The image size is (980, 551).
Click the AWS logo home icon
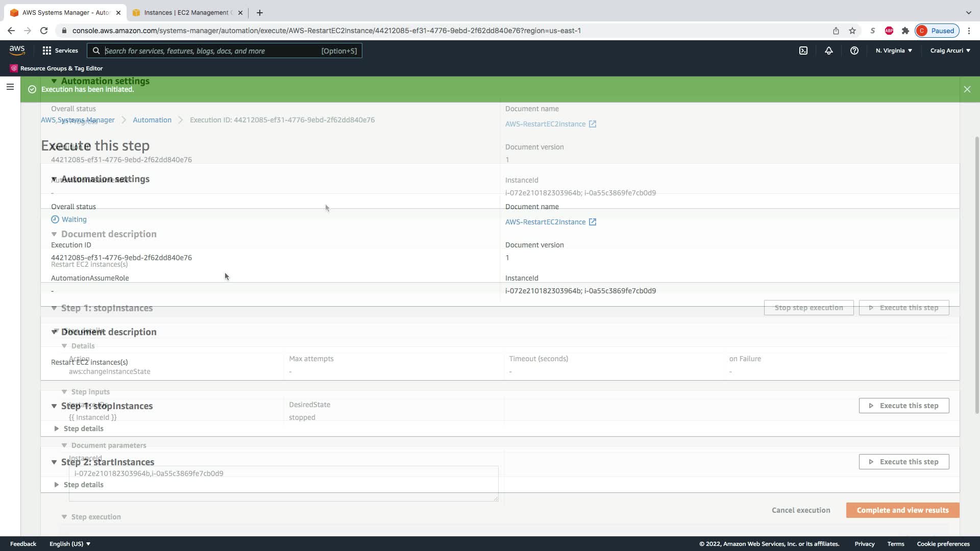[17, 50]
